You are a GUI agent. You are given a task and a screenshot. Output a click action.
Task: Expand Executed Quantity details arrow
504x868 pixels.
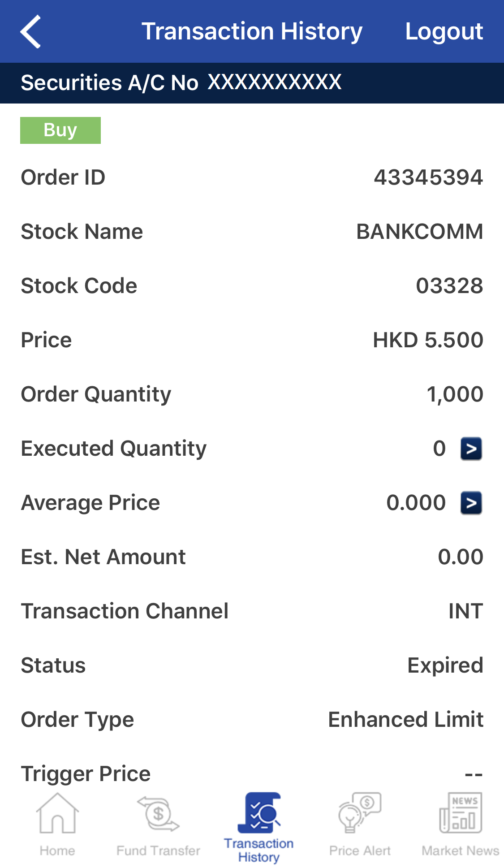(471, 449)
